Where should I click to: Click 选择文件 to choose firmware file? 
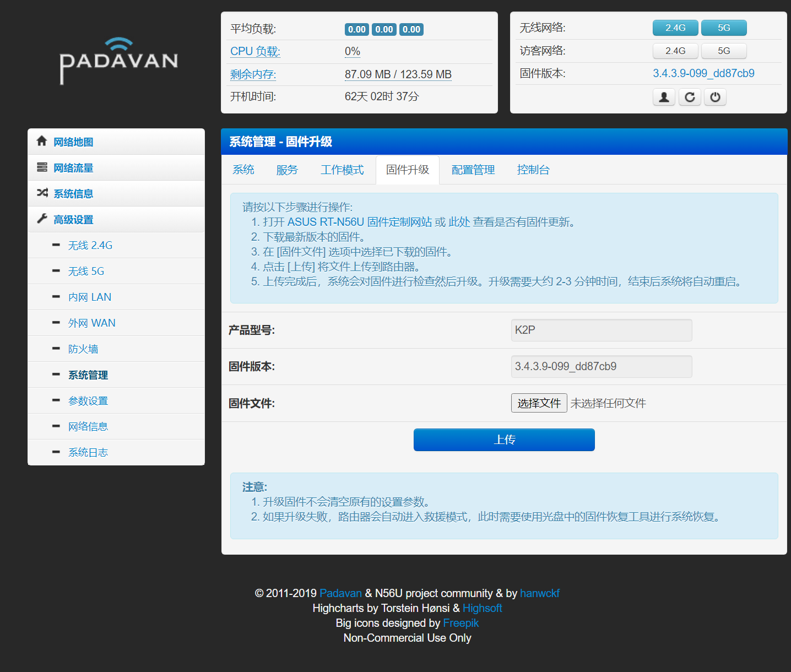coord(539,403)
